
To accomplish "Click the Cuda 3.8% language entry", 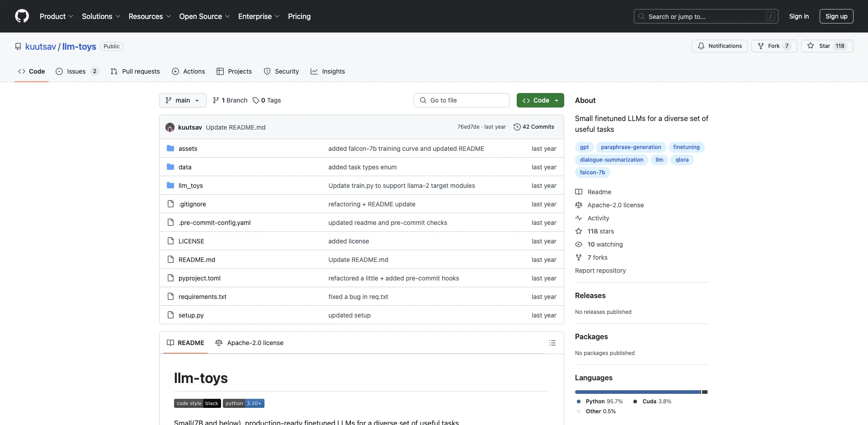I will tap(652, 402).
